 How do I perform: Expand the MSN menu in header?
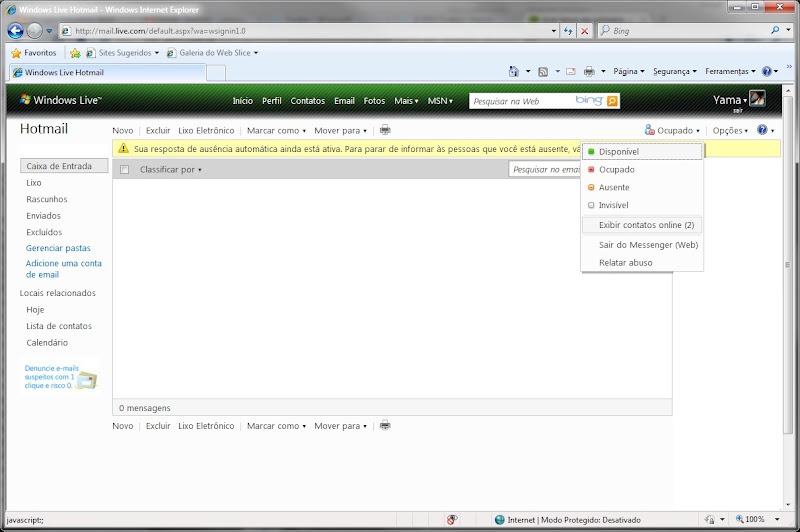pos(440,101)
